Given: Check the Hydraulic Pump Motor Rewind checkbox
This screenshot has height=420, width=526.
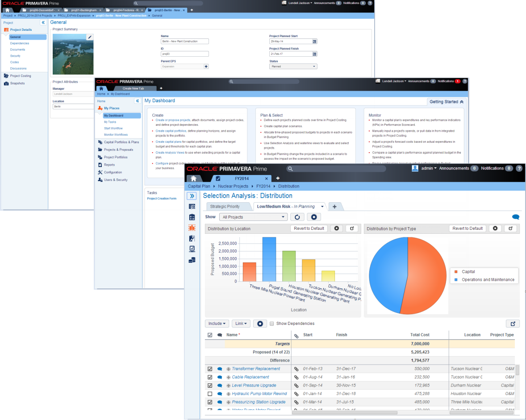Looking at the screenshot, I should [210, 394].
